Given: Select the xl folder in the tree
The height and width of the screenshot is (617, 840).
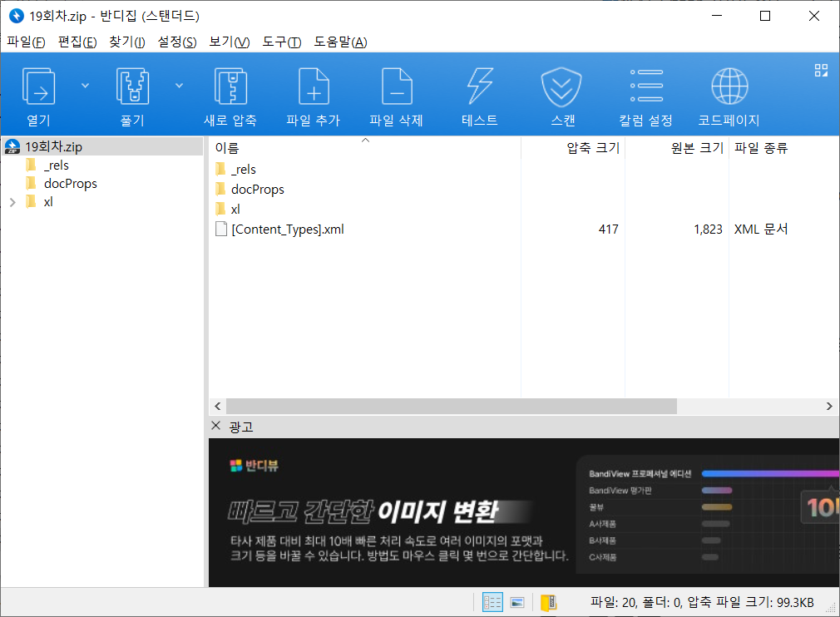Looking at the screenshot, I should pos(48,202).
